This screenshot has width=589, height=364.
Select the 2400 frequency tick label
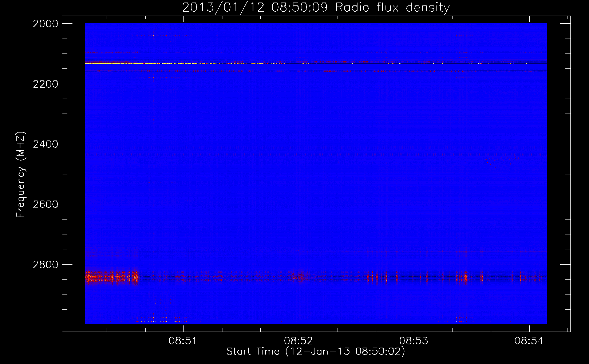[x=46, y=144]
